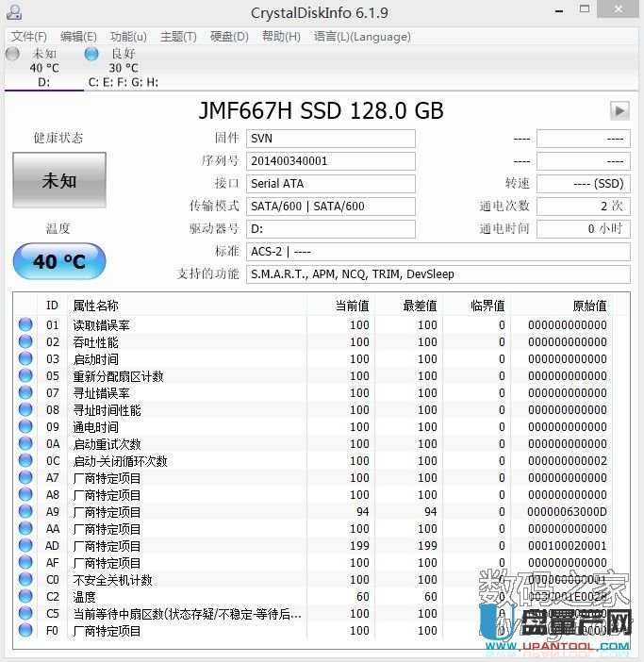Click the blue status orb for disk C: E: F: G: H:
This screenshot has width=644, height=662.
91,54
